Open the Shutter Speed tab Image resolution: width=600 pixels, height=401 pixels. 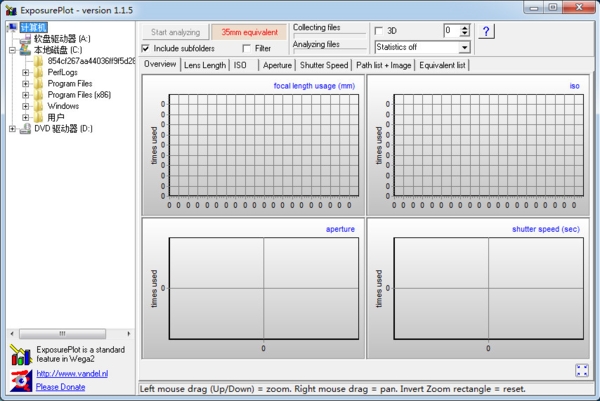click(324, 65)
